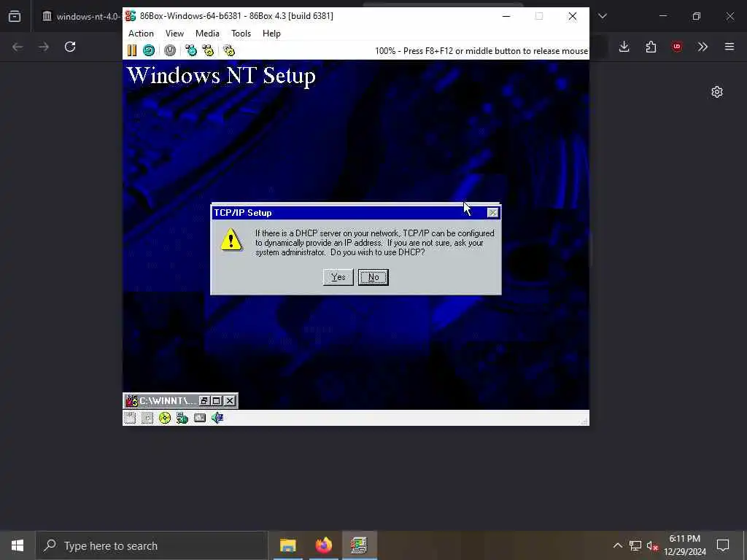Click the sound speaker status bar icon
Image resolution: width=747 pixels, height=560 pixels.
(x=217, y=418)
